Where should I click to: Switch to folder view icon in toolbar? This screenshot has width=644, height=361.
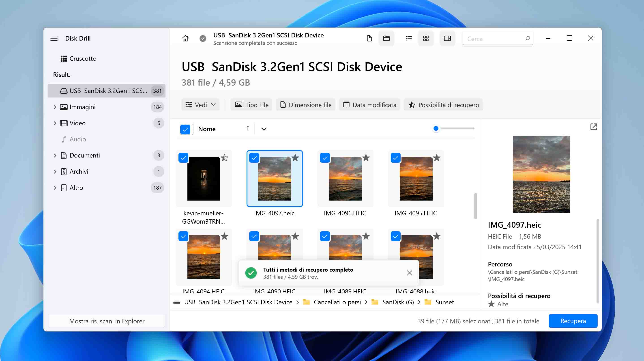point(386,38)
